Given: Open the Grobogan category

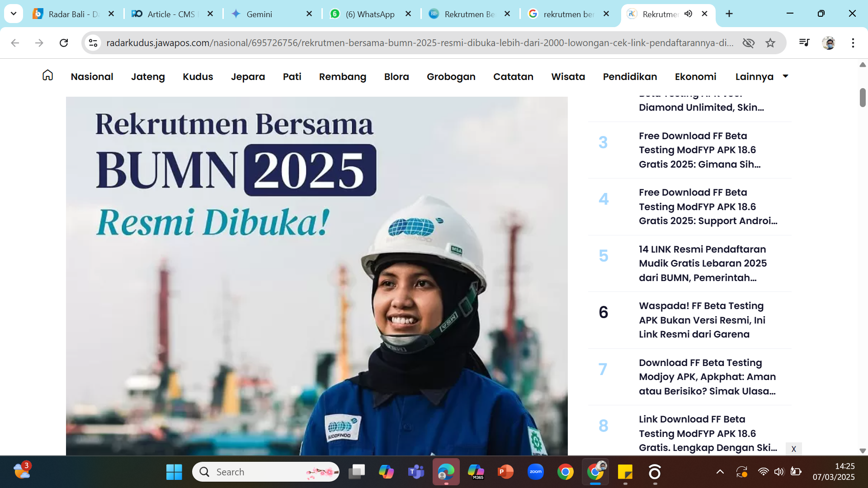Looking at the screenshot, I should 451,77.
